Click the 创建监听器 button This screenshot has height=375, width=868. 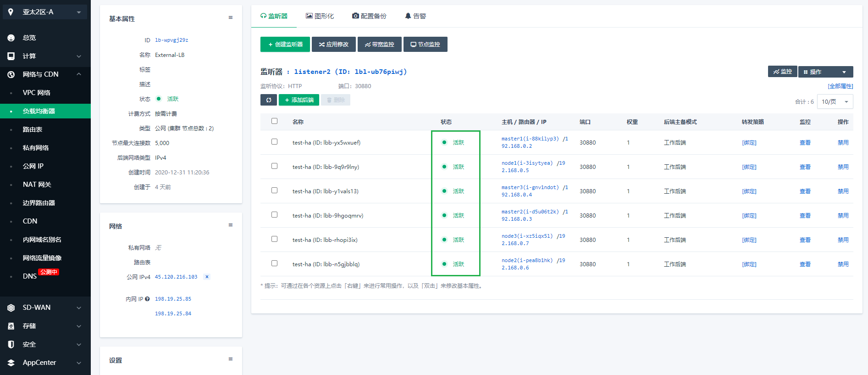[285, 45]
